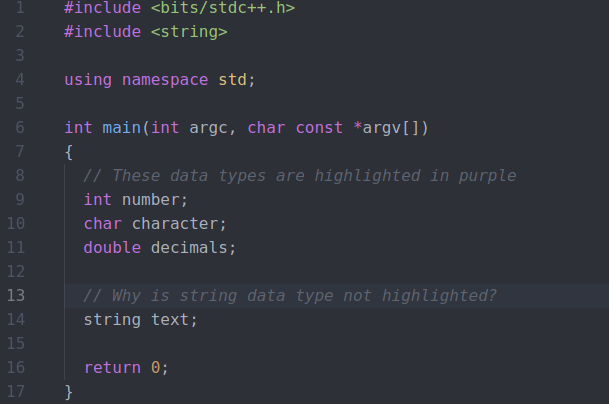Click line number 1 in gutter
Viewport: 609px width, 404px height.
pos(20,8)
